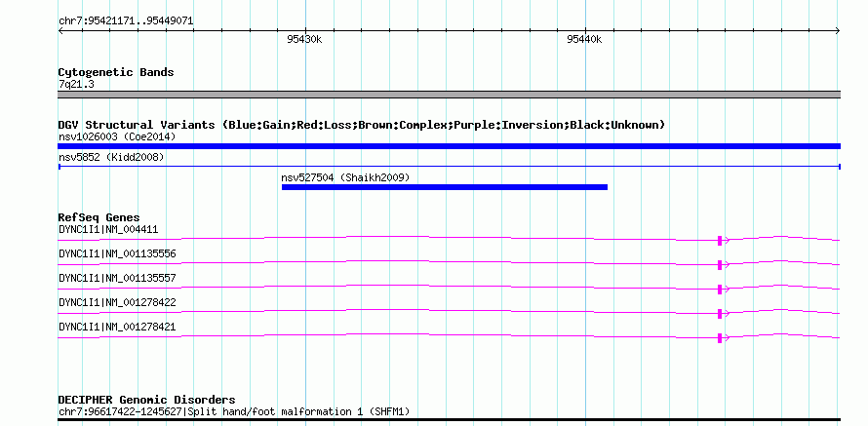
Task: Select the blue nsv527504 gain bar
Action: coord(445,187)
